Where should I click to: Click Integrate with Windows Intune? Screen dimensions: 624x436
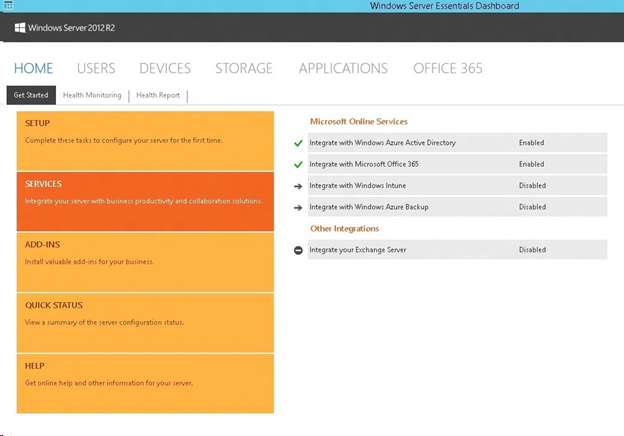(x=457, y=186)
